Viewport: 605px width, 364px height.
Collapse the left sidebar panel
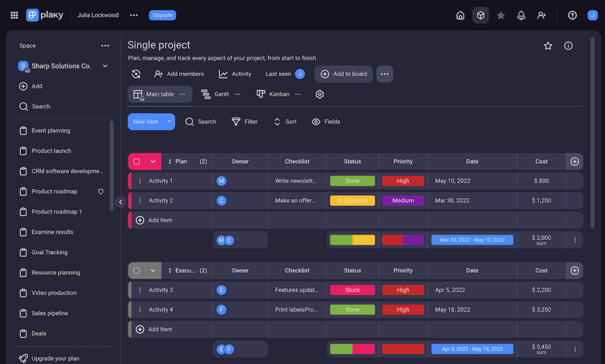click(x=121, y=202)
